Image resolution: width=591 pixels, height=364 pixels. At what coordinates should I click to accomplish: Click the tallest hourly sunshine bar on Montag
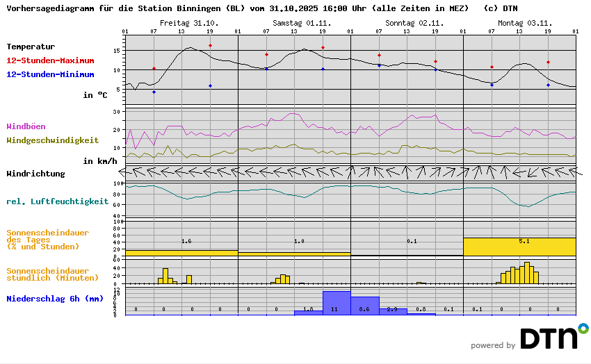(527, 273)
